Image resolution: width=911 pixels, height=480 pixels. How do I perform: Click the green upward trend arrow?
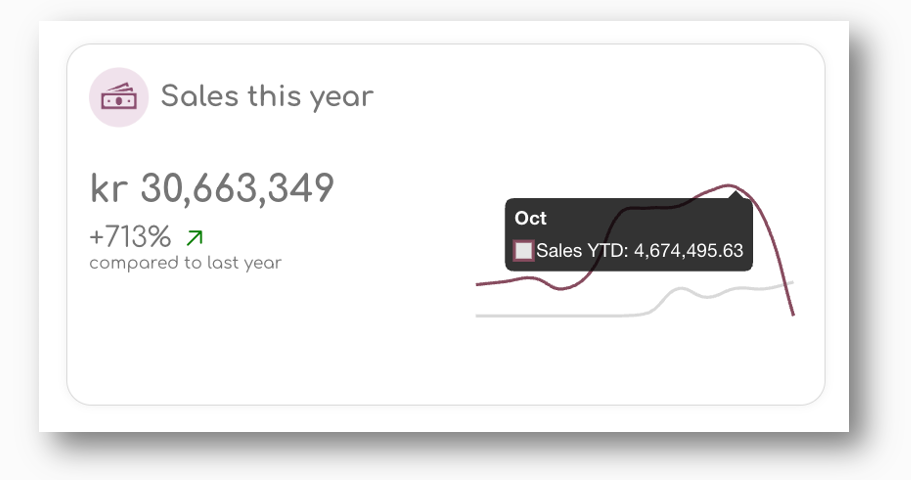(195, 238)
